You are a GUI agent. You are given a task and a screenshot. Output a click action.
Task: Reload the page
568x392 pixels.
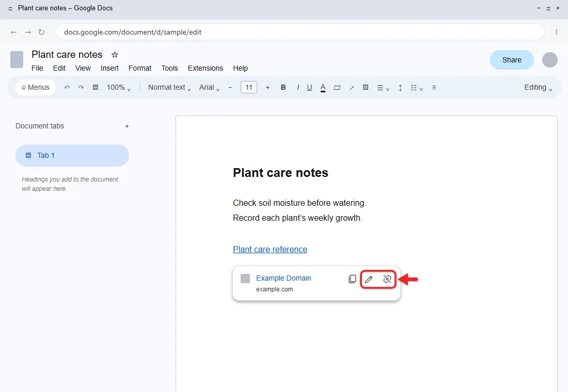[42, 32]
